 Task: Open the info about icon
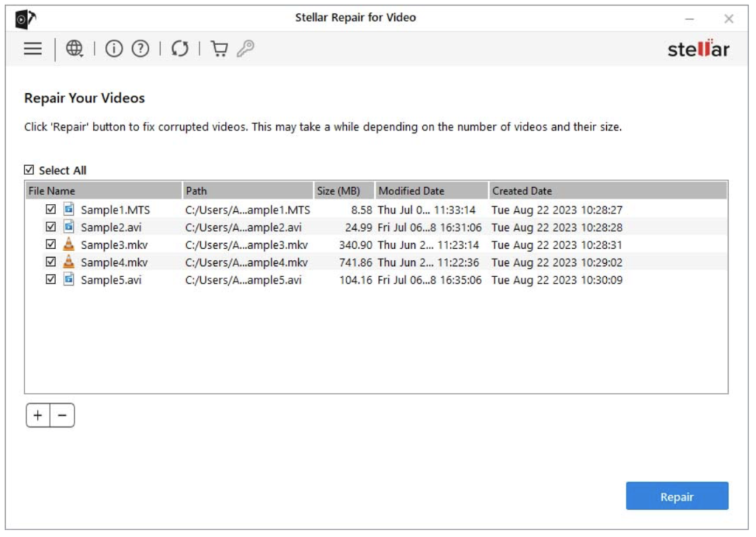[x=114, y=49]
